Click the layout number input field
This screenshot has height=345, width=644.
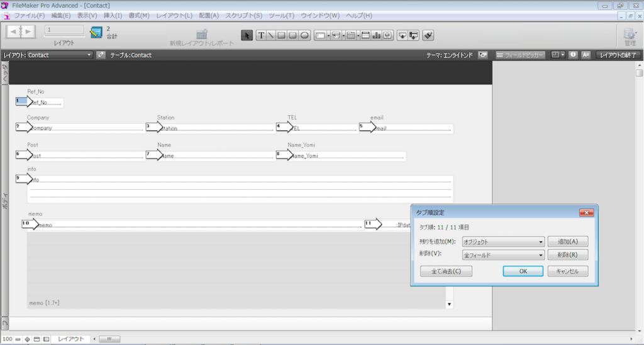pyautogui.click(x=64, y=30)
